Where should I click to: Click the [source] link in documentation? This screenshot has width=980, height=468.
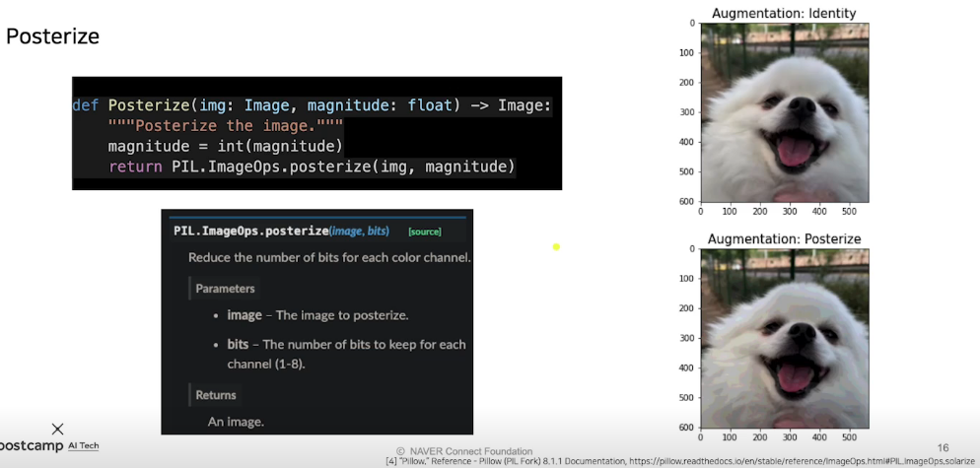pos(424,232)
